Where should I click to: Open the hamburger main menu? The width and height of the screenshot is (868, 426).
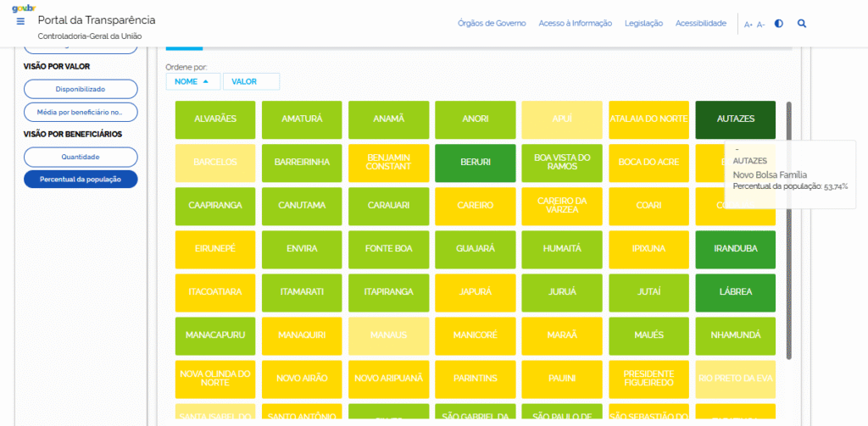coord(20,21)
